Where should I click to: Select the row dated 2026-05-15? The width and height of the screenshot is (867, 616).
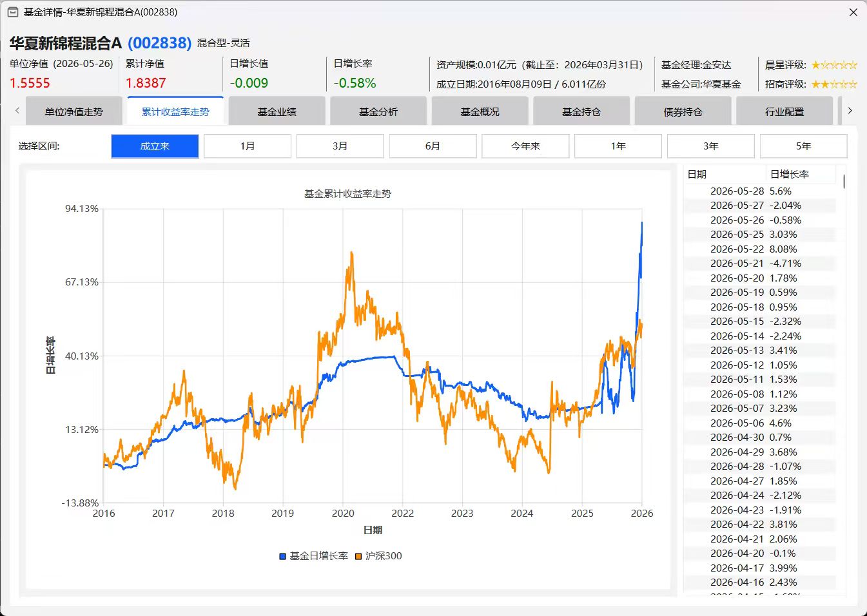click(760, 322)
